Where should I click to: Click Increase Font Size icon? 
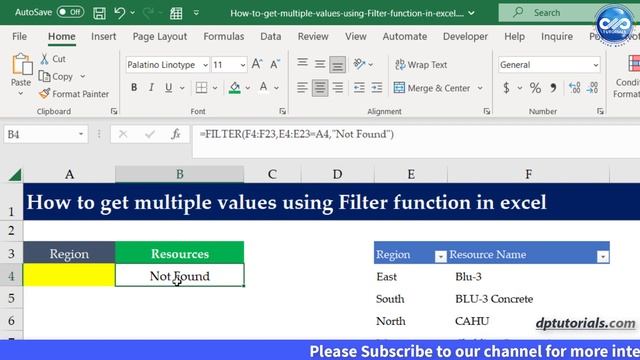(x=257, y=64)
